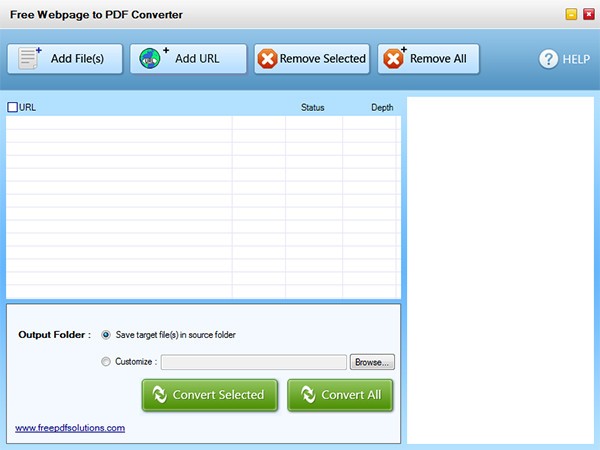Screen dimensions: 600x450
Task: Click the Convert Selected button
Action: 210,395
